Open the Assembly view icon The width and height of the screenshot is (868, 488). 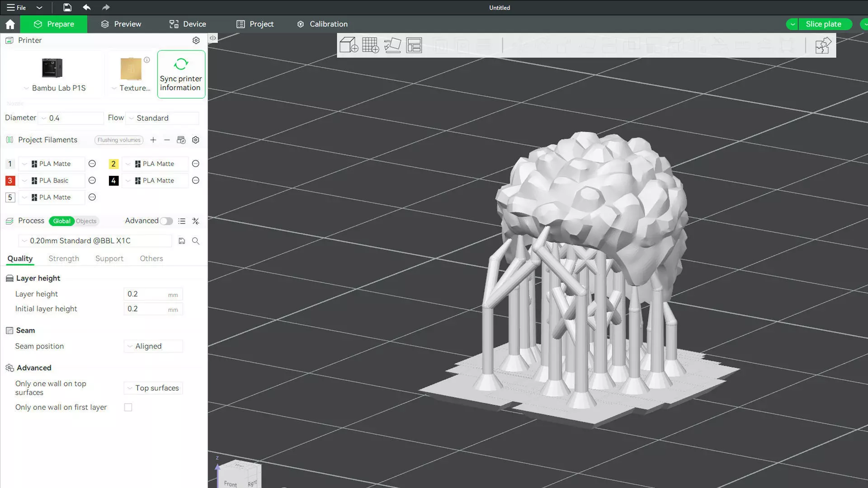coord(823,45)
